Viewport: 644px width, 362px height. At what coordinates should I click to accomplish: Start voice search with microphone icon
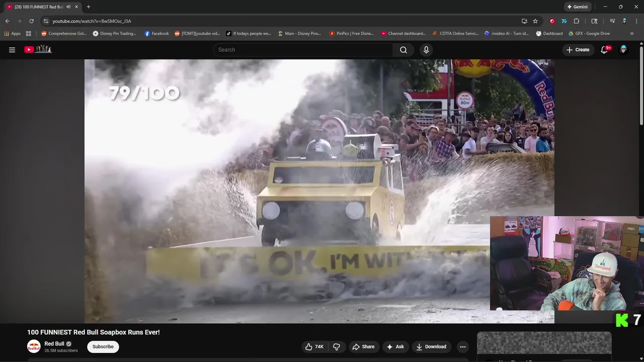click(426, 50)
